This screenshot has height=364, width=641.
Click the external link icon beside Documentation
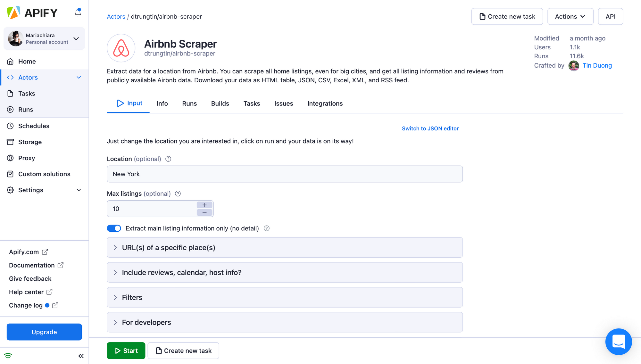pyautogui.click(x=61, y=265)
